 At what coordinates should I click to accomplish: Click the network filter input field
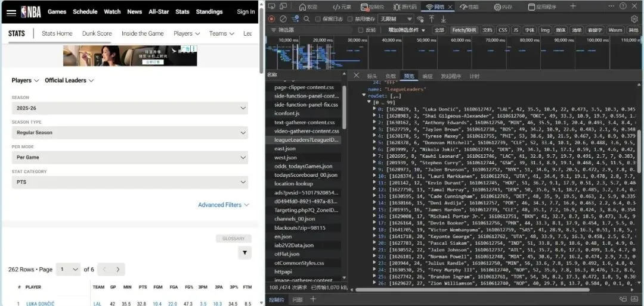pyautogui.click(x=312, y=30)
